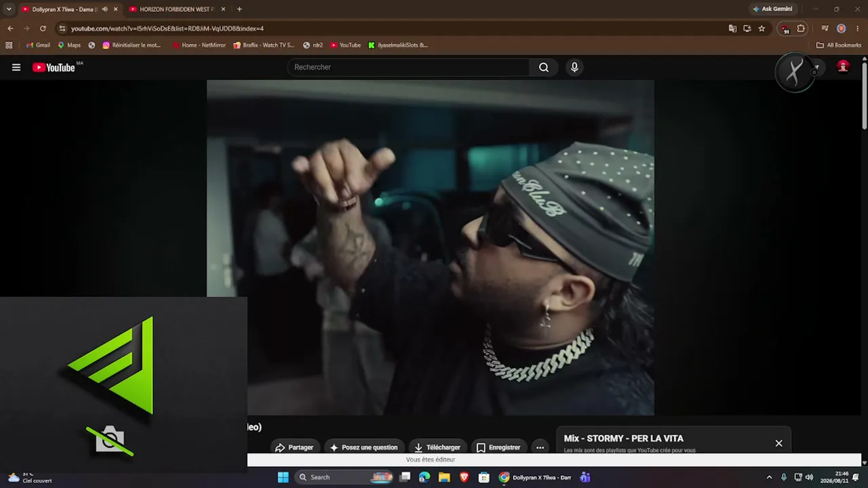Viewport: 868px width, 488px height.
Task: Open the apps grid in bookmarks bar
Action: [x=9, y=45]
